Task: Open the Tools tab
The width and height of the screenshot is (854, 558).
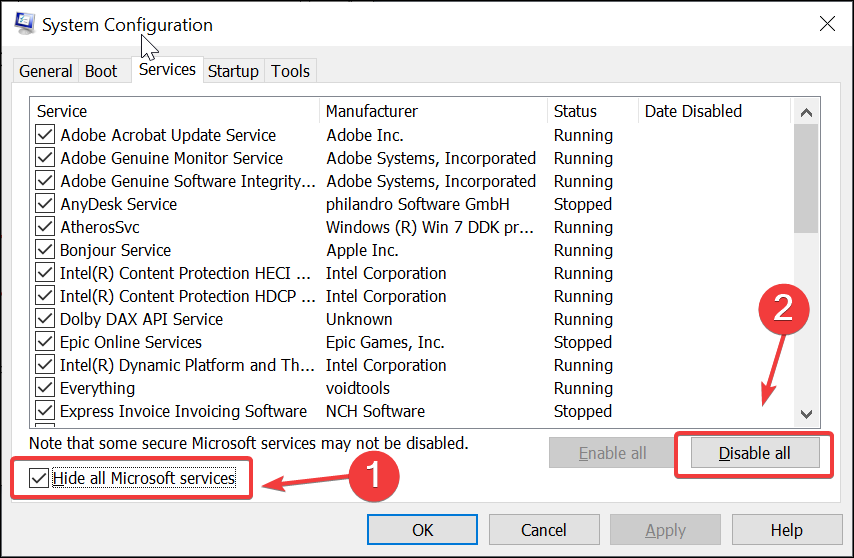Action: (290, 71)
